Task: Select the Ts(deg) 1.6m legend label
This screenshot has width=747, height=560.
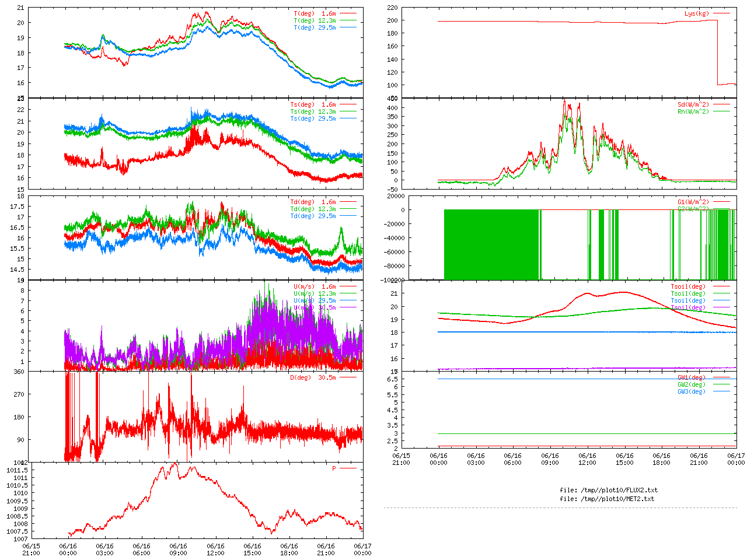Action: [x=313, y=104]
